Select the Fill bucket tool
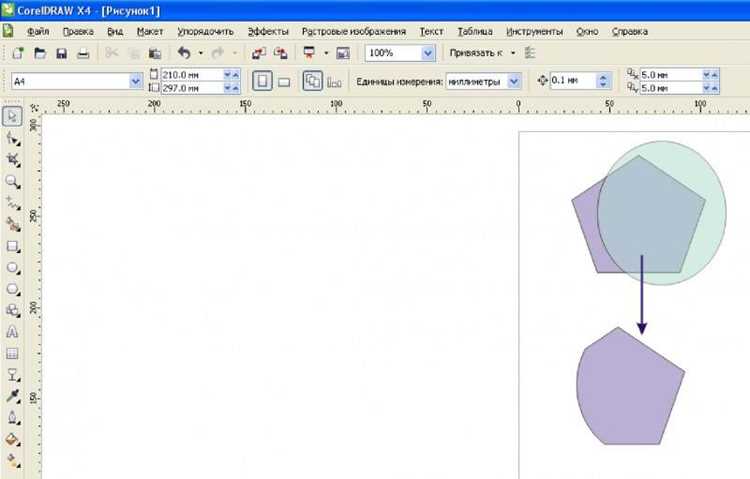Viewport: 750px width, 479px height. pyautogui.click(x=12, y=439)
